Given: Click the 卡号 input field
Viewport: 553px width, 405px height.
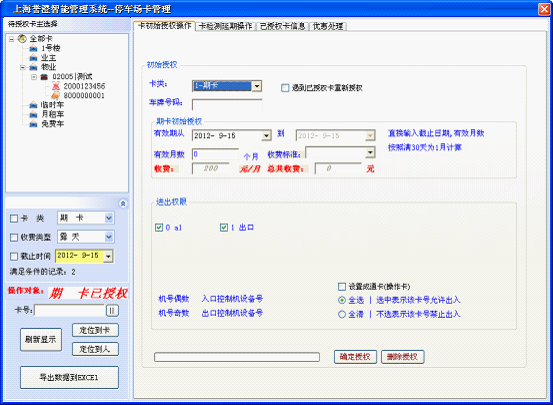Looking at the screenshot, I should [69, 310].
